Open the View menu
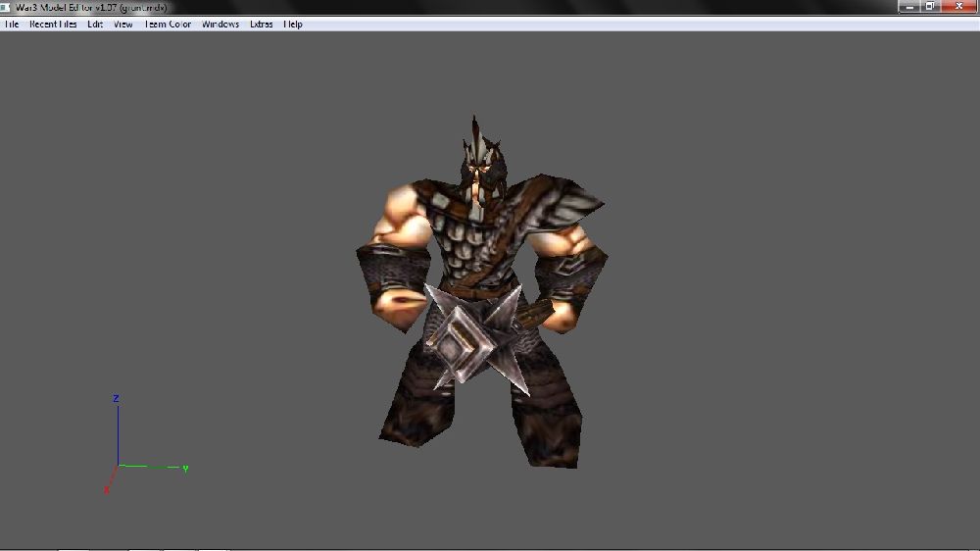This screenshot has width=980, height=551. [x=123, y=25]
